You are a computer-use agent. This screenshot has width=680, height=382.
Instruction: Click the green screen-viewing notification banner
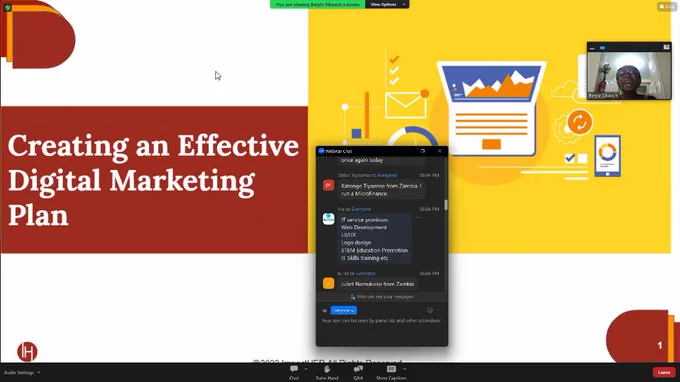(x=317, y=4)
